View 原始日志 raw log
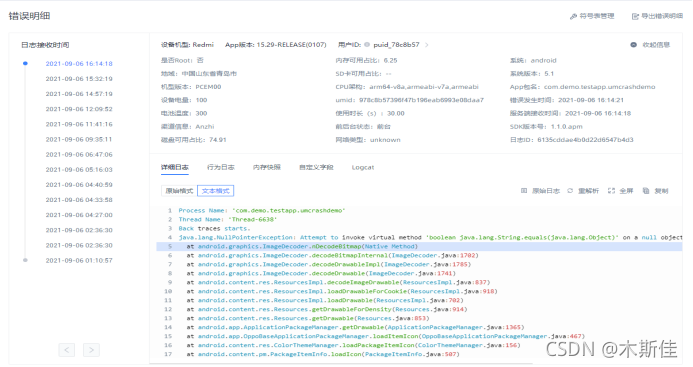693x367 pixels. point(540,191)
